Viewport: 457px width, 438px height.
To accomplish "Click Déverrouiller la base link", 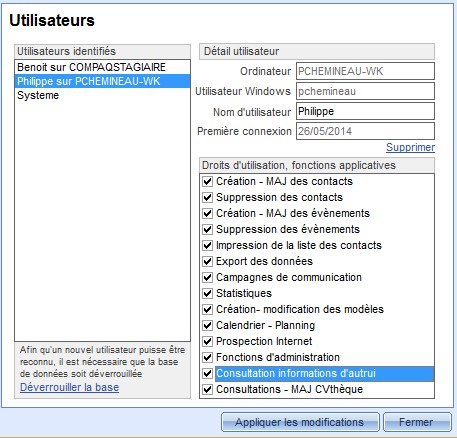I will tap(69, 387).
